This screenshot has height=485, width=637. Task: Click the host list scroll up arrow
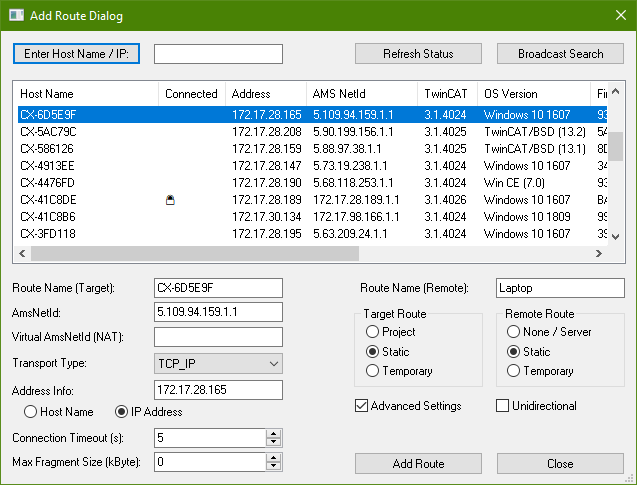pyautogui.click(x=615, y=91)
